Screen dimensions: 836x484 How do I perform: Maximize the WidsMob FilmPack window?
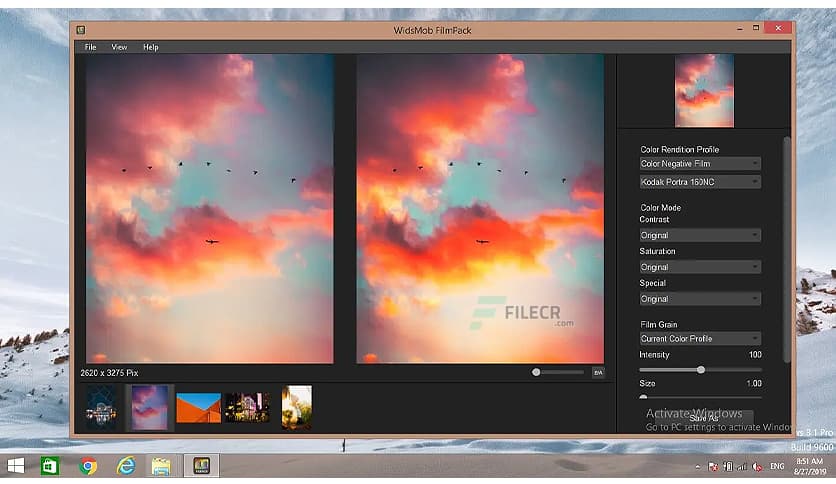(x=755, y=28)
